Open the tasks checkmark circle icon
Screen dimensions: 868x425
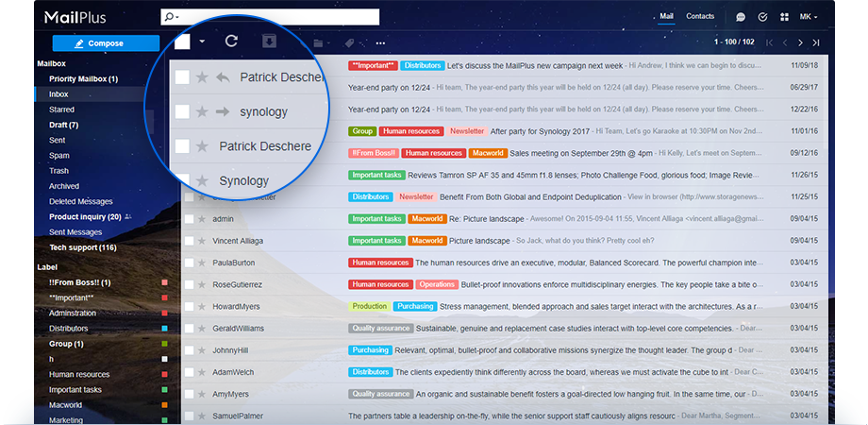(763, 17)
